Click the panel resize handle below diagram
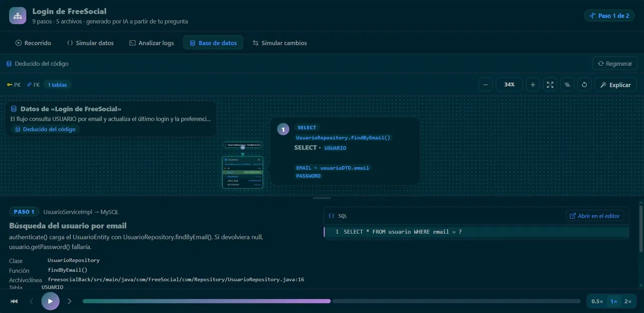Screen dimensions: 644x313 [322, 198]
